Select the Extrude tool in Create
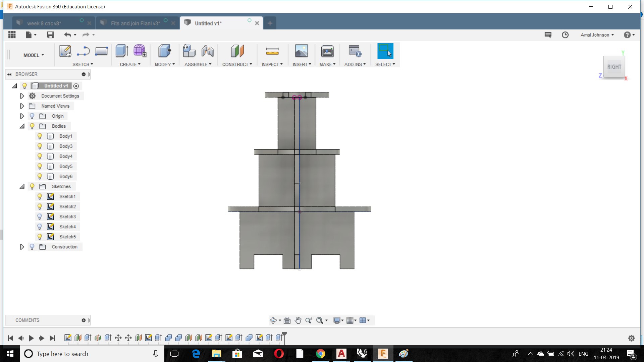 (122, 51)
